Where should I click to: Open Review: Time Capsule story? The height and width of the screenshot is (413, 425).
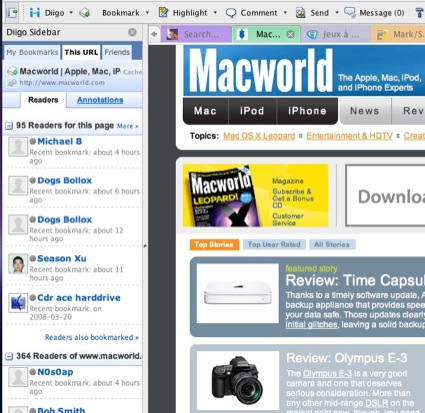(x=355, y=280)
